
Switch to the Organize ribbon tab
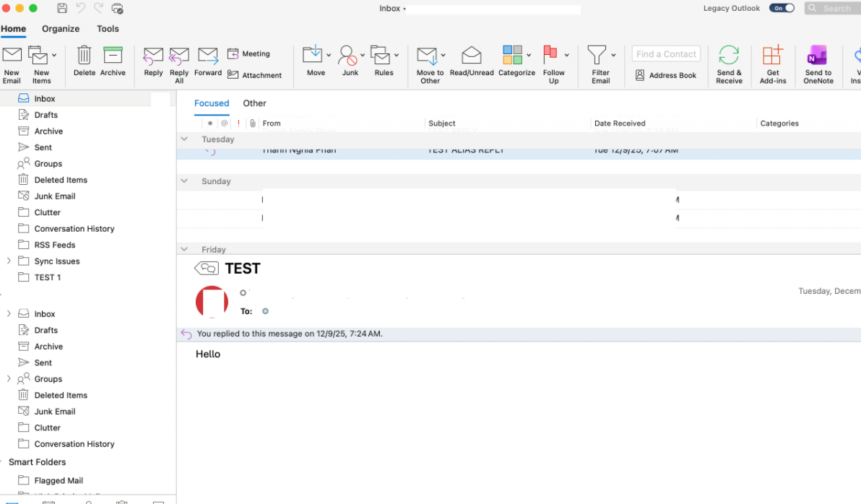point(61,29)
